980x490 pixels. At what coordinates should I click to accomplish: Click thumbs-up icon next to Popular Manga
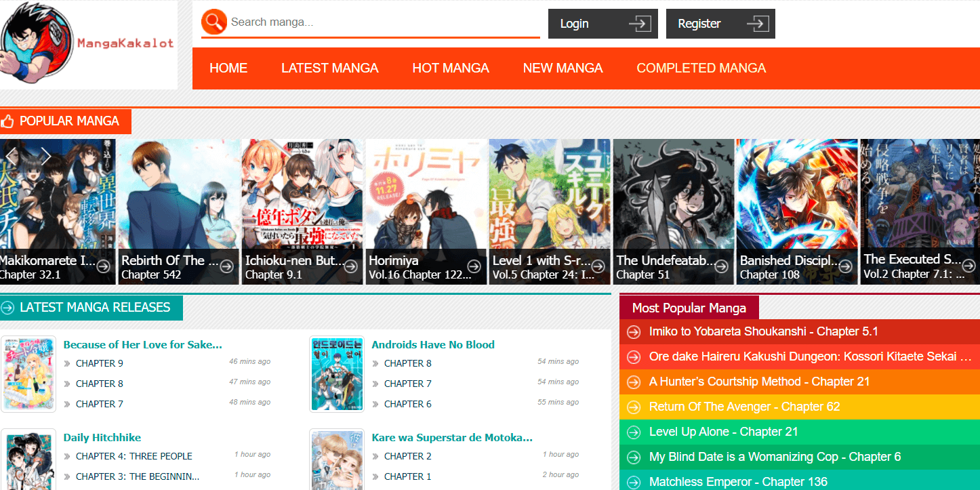pos(7,121)
